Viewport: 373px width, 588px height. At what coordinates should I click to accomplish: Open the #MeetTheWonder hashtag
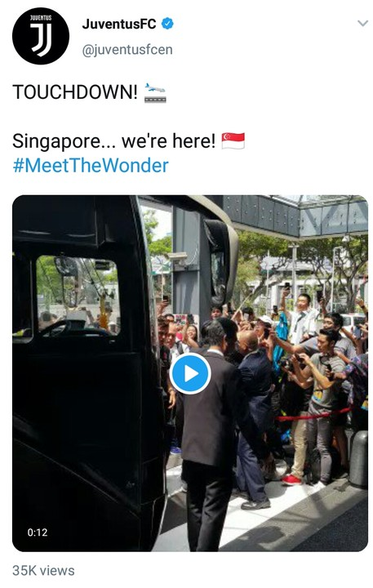(91, 165)
